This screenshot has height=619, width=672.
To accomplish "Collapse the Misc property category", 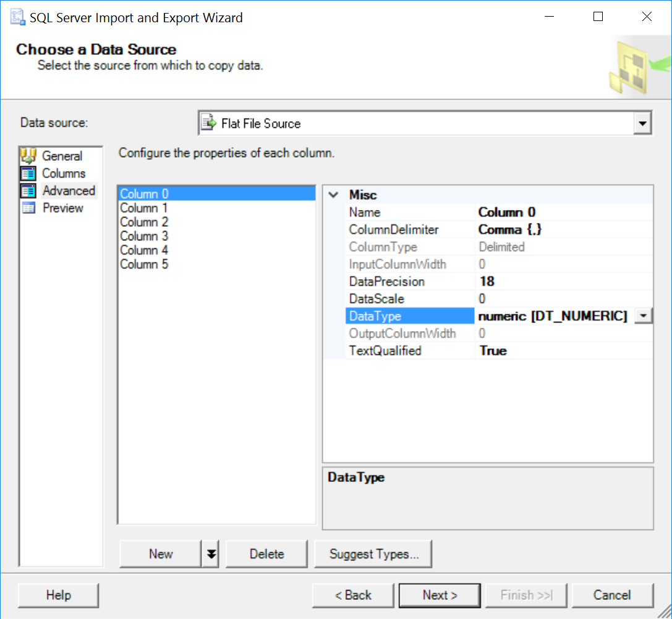I will click(334, 195).
